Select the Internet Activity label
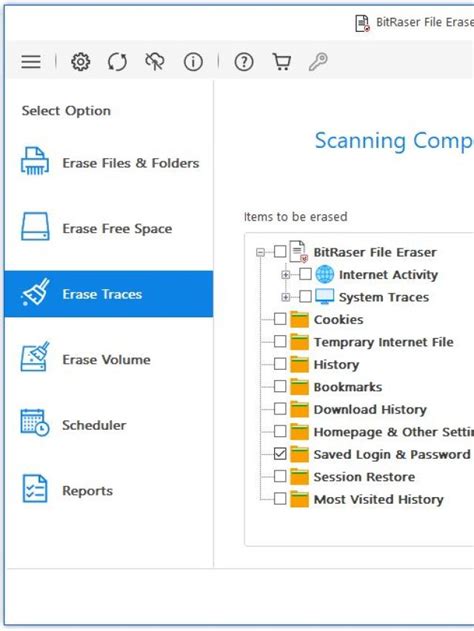474x631 pixels. 388,275
